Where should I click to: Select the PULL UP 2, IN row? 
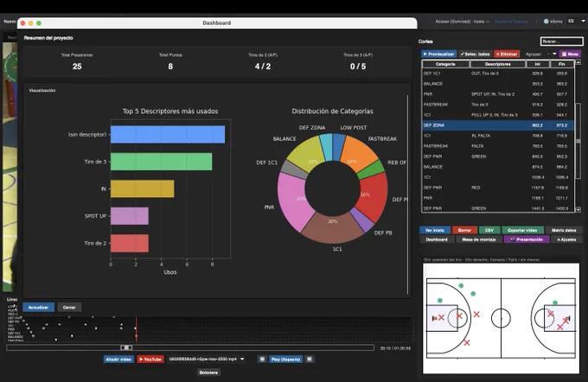click(x=498, y=115)
